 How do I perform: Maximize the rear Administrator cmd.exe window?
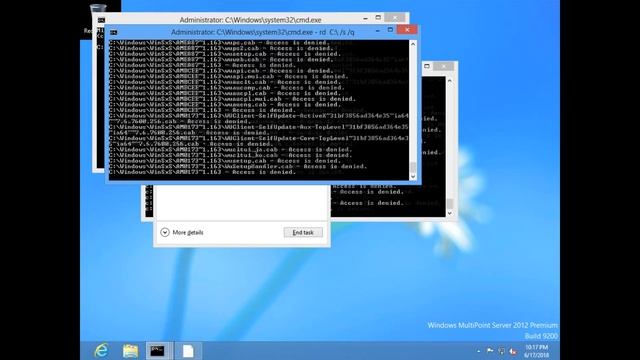coord(378,18)
